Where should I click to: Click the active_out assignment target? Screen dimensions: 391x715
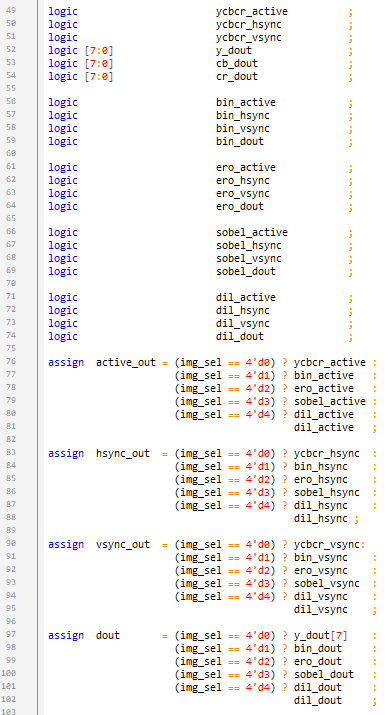point(126,363)
